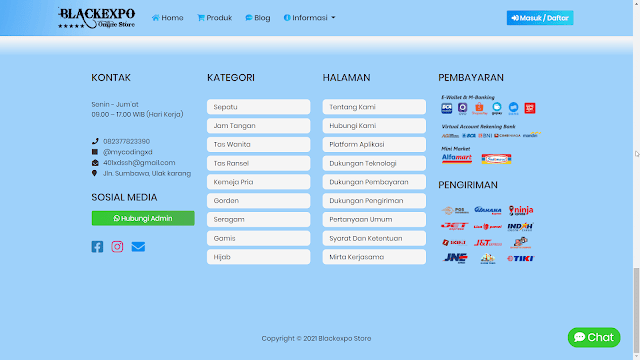Open the Hijab category
This screenshot has width=640, height=360.
(258, 257)
